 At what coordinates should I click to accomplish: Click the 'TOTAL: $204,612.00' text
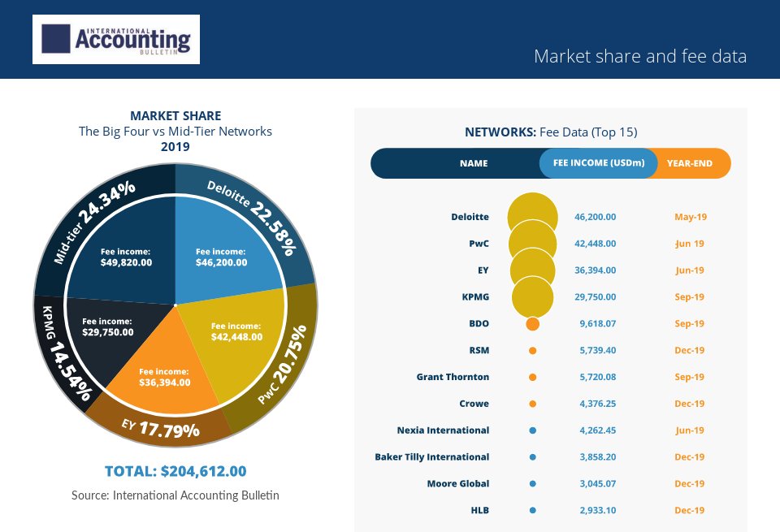point(175,471)
